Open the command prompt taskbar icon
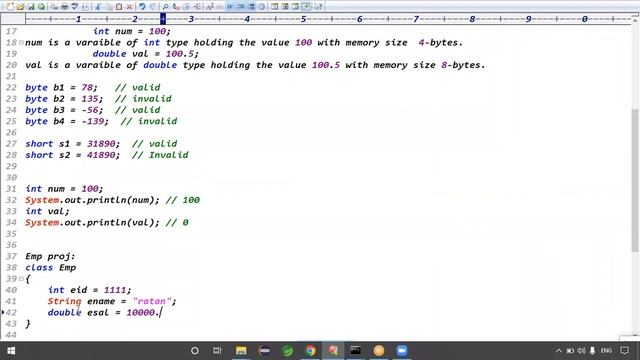The image size is (640, 360). click(356, 351)
